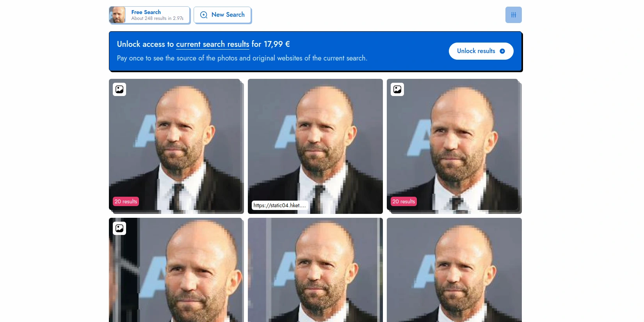644x322 pixels.
Task: Click the 'current search results' underlined link
Action: 212,44
